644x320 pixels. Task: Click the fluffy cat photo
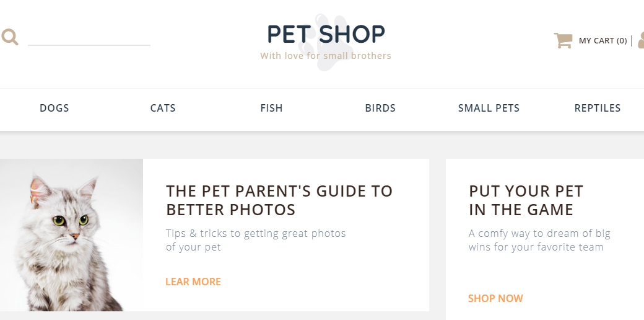coord(71,236)
